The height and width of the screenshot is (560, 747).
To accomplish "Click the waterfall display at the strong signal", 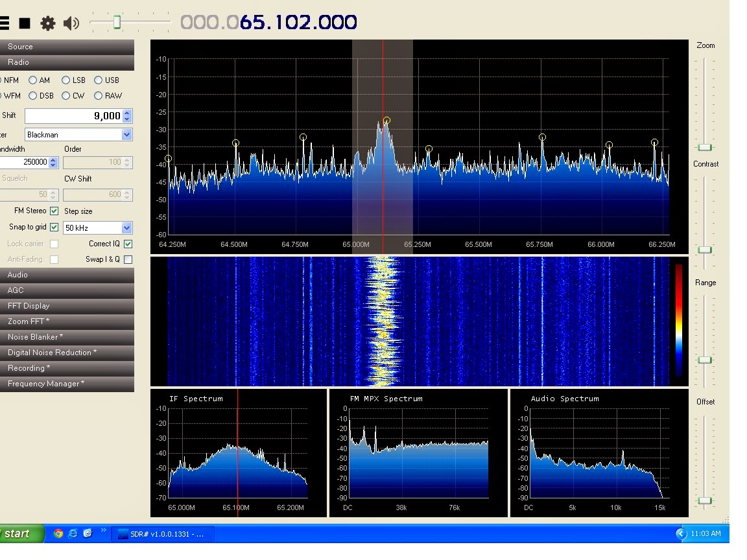I will (x=383, y=321).
